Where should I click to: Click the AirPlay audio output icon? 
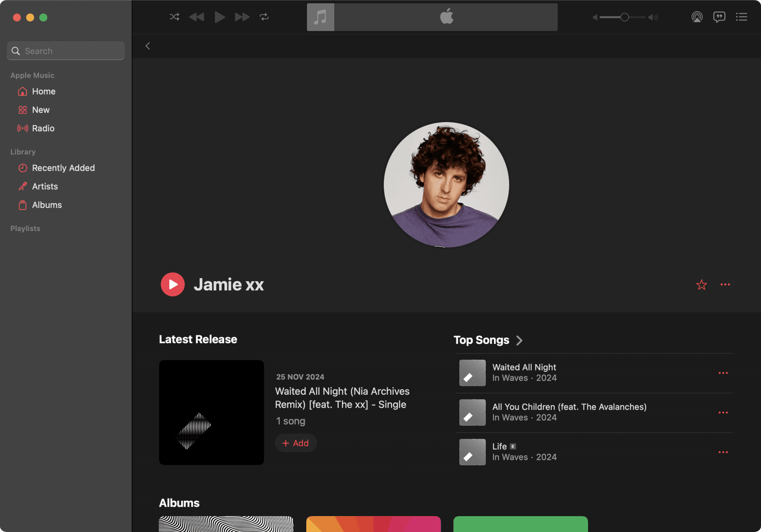tap(697, 17)
